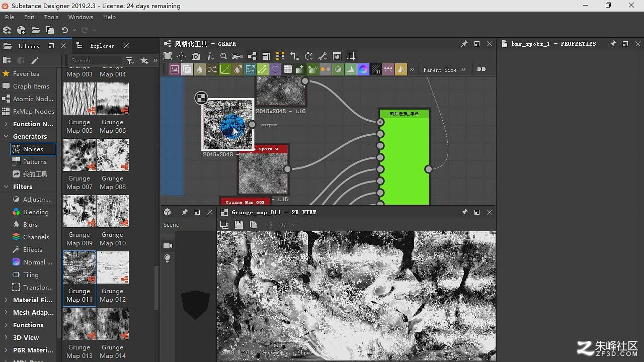This screenshot has width=644, height=362.
Task: Expand the Mesh Adaptive category
Action: 6,312
